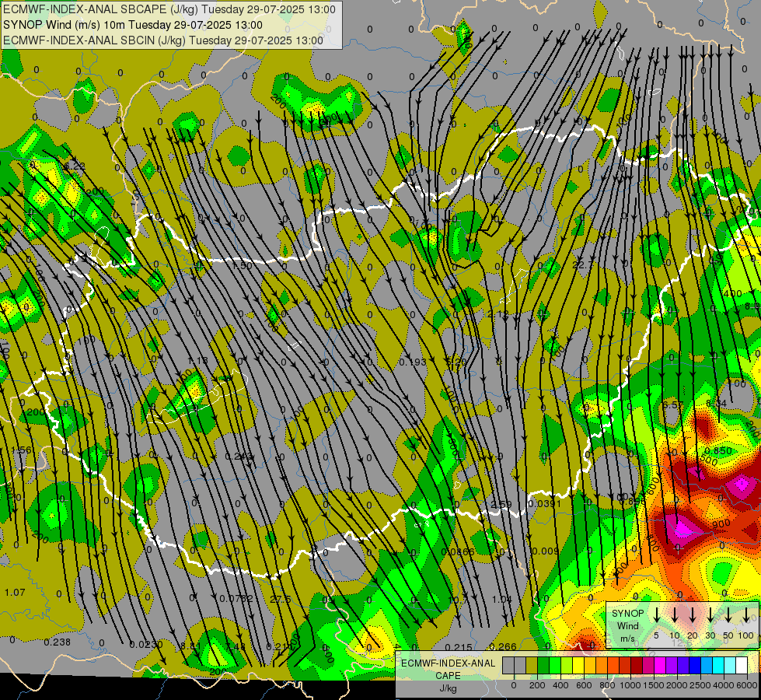Screen dimensions: 761x700
Task: Click the SYNOP Wind 10m title line
Action: click(x=132, y=25)
